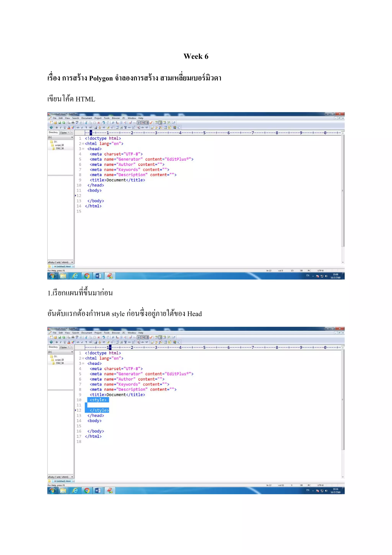
Task: Open Search menu in style-tag EditPlus screenshot
Action: [x=76, y=333]
